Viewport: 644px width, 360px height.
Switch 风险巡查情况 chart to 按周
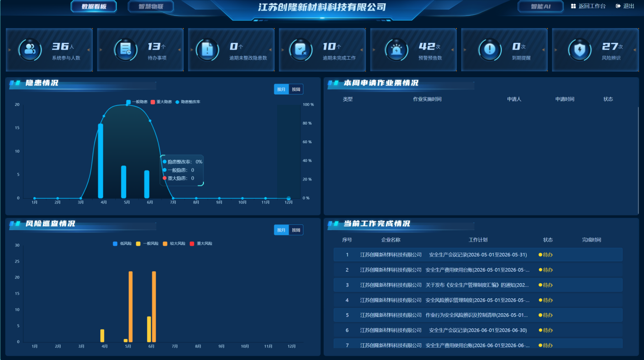(296, 230)
